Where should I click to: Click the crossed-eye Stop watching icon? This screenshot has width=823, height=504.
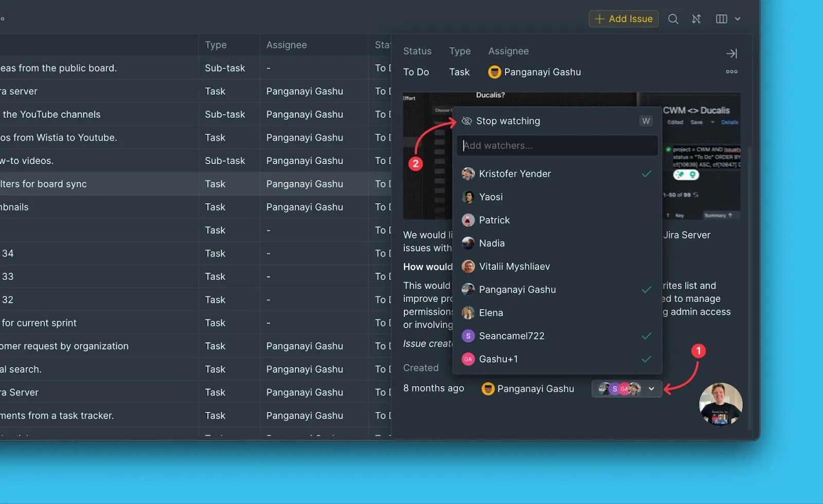click(467, 121)
